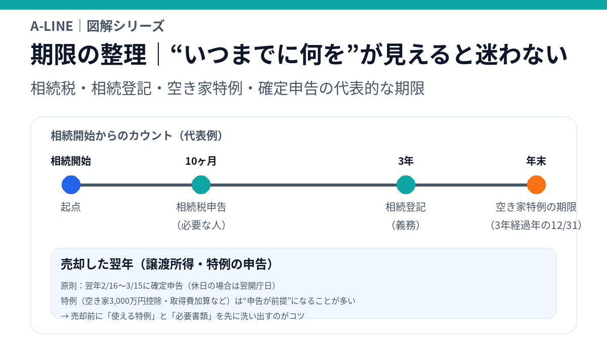Click the 10ヶ月 label above the timeline
The height and width of the screenshot is (364, 607).
[201, 161]
